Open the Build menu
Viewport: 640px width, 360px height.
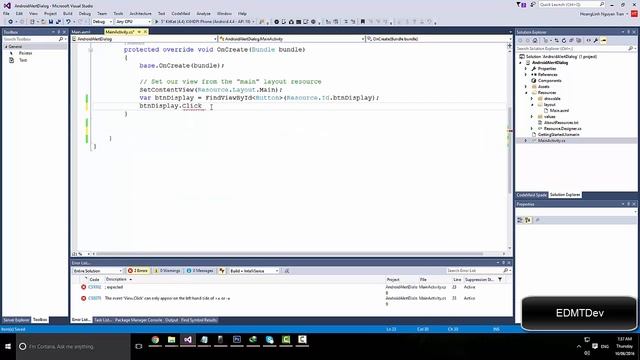(x=67, y=13)
